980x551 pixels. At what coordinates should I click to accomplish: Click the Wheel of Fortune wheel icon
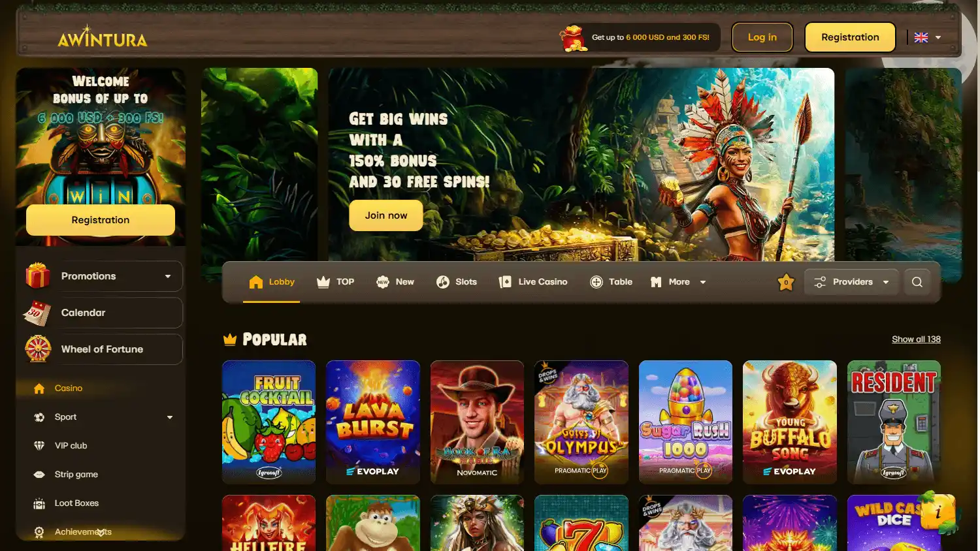click(x=38, y=349)
